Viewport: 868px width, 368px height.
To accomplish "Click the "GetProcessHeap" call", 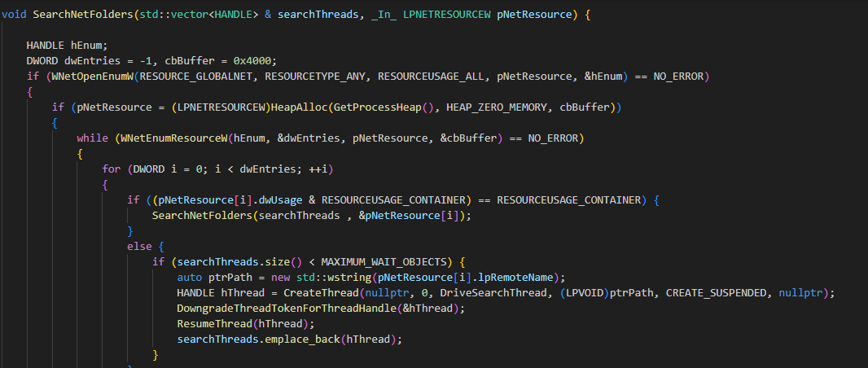I will tap(378, 107).
